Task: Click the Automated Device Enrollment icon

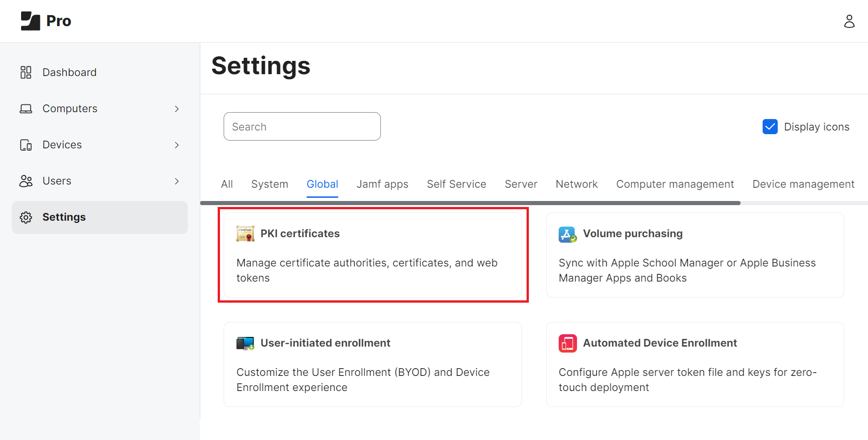Action: [x=567, y=343]
